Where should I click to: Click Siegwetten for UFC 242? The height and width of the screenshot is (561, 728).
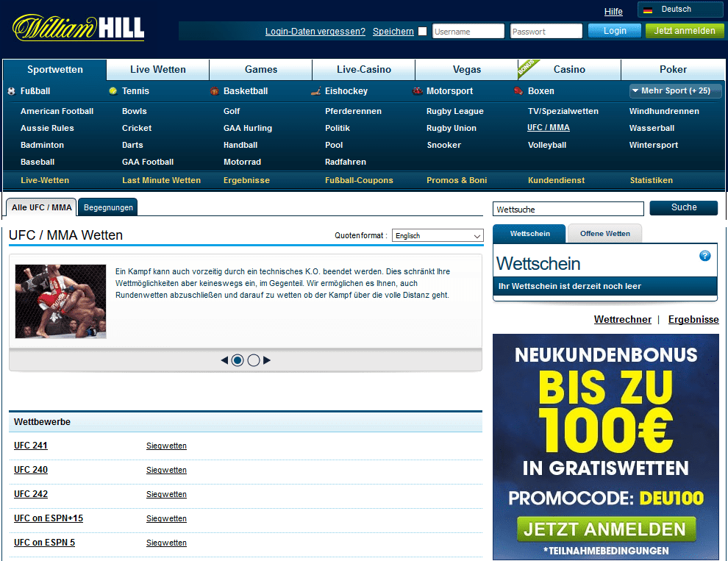166,494
